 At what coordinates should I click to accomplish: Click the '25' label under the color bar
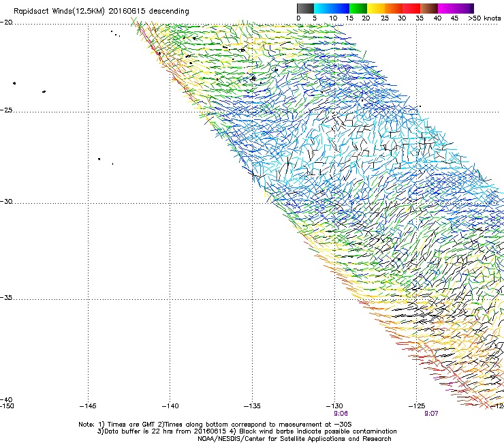tap(385, 18)
